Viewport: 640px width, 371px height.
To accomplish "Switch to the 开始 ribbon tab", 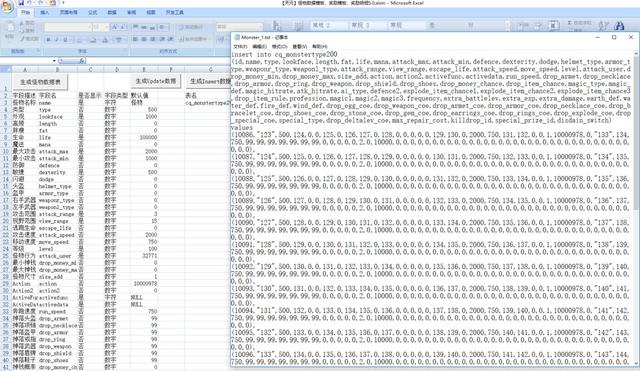I will point(25,12).
